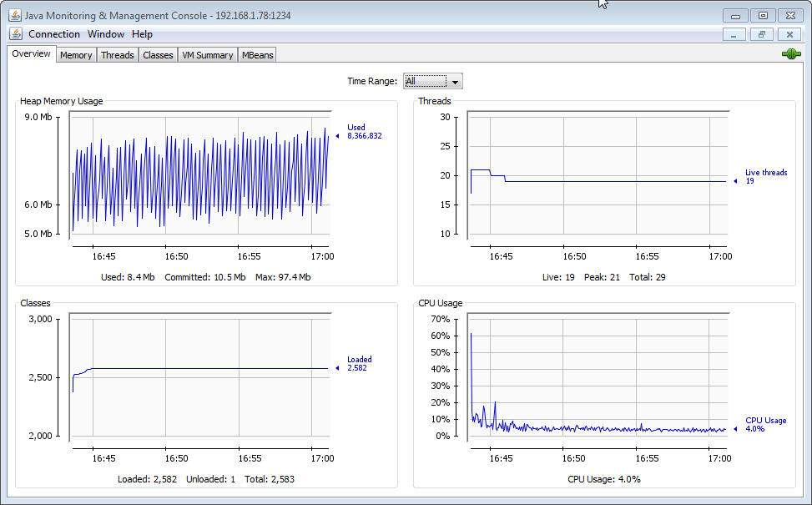Click the Java icon in the title bar
The image size is (812, 505).
click(x=15, y=16)
